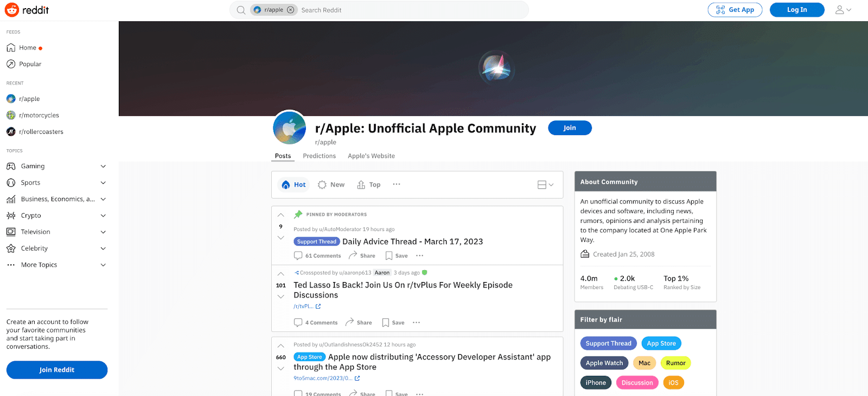The height and width of the screenshot is (396, 868).
Task: Share the Daily Advice Thread post
Action: (362, 256)
